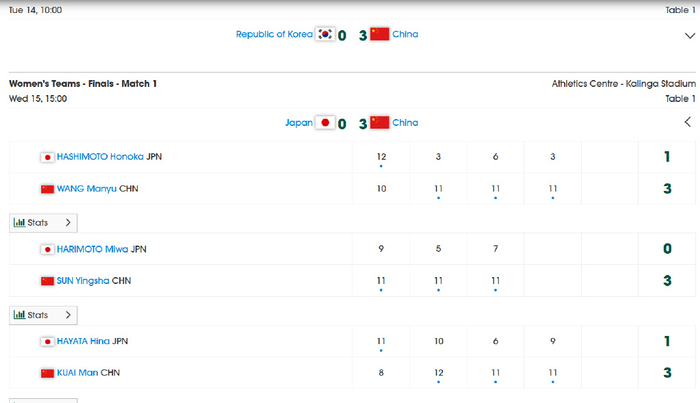Open China team link in Korea match

(x=405, y=34)
